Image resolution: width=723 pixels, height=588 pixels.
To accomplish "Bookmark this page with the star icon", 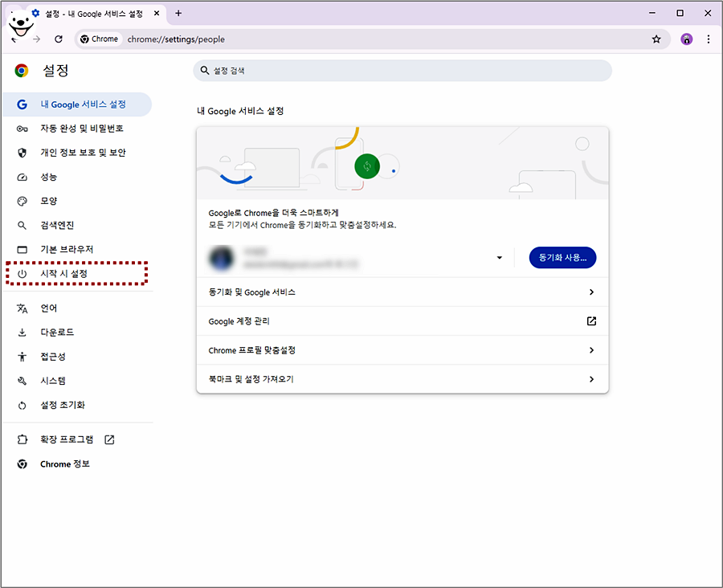I will [x=656, y=39].
